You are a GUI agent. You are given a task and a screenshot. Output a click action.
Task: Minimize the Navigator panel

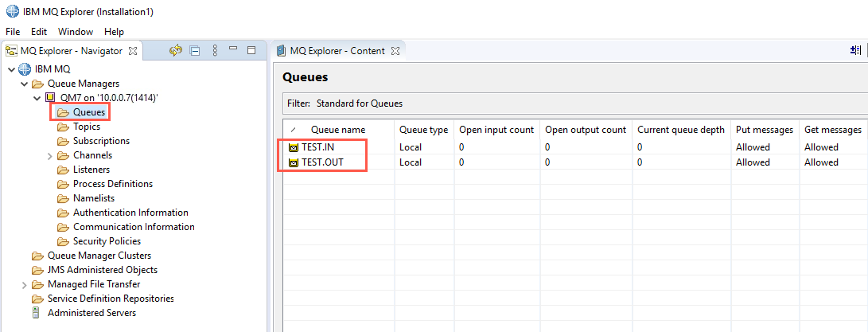(x=233, y=49)
